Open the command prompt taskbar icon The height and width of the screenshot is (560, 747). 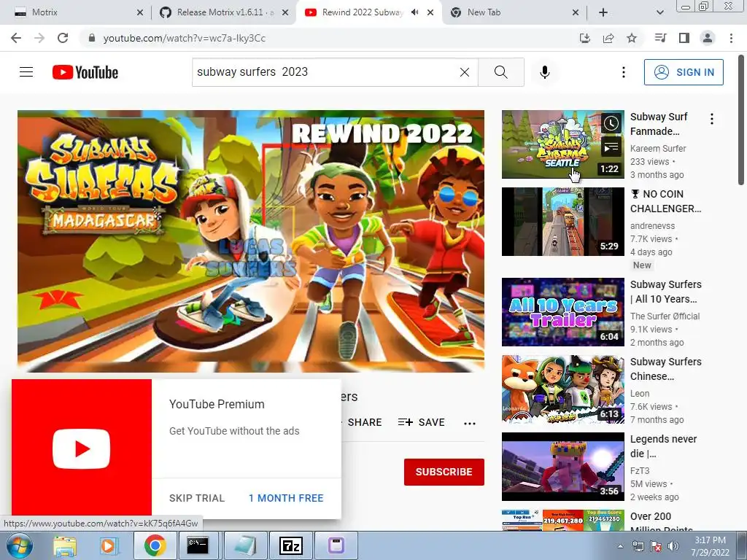click(x=197, y=545)
